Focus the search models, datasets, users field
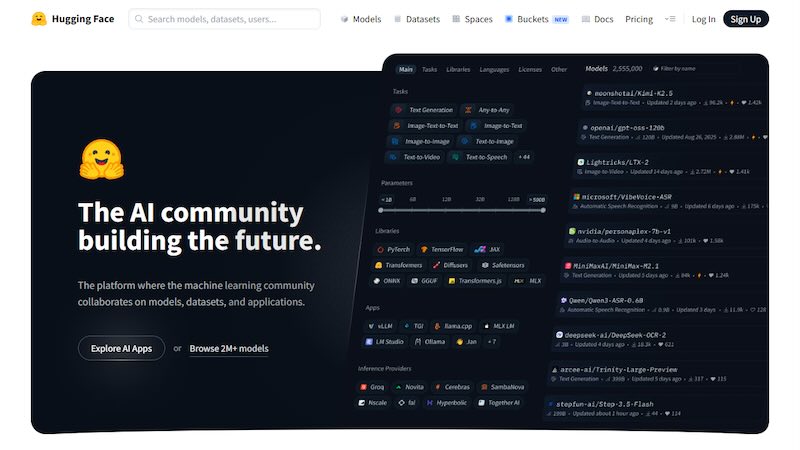The image size is (800, 450). click(224, 19)
